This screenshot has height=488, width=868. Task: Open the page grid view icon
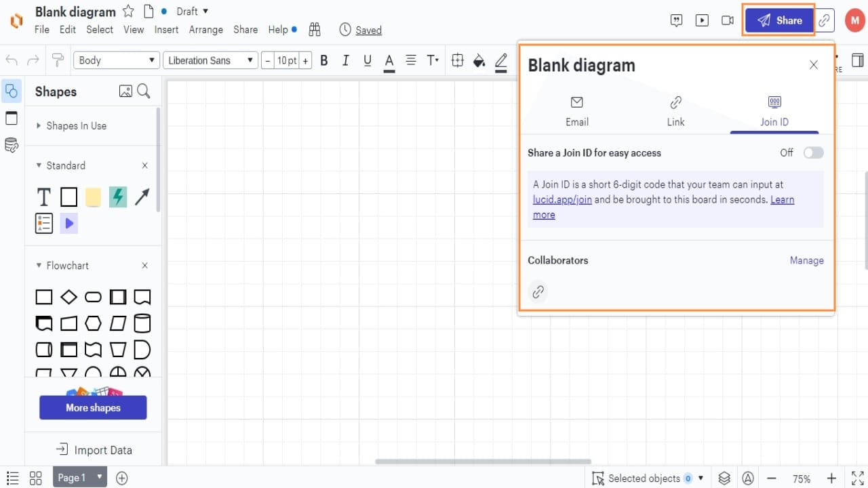35,478
